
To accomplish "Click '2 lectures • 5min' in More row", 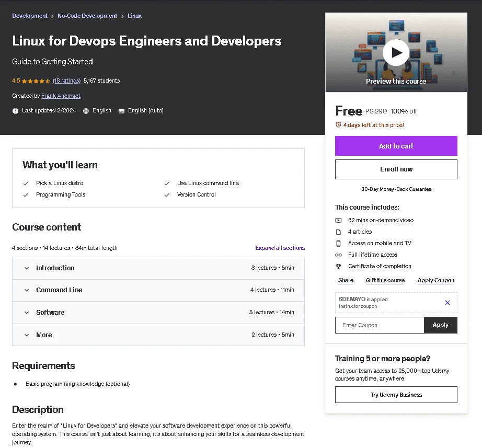I will (273, 335).
